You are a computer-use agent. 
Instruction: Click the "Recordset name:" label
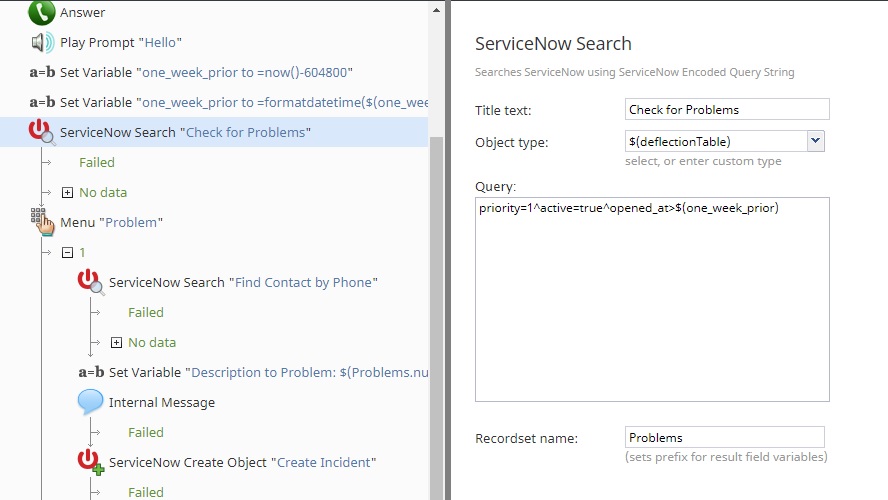[x=527, y=438]
